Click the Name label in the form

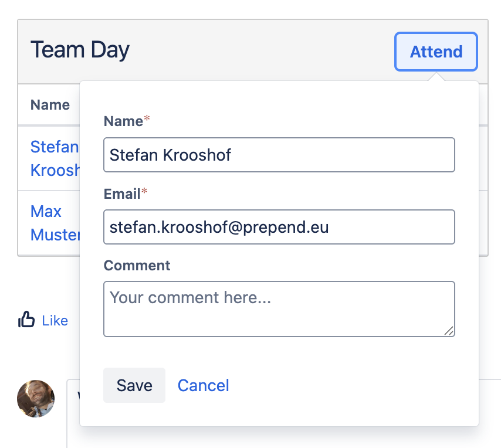pos(123,121)
